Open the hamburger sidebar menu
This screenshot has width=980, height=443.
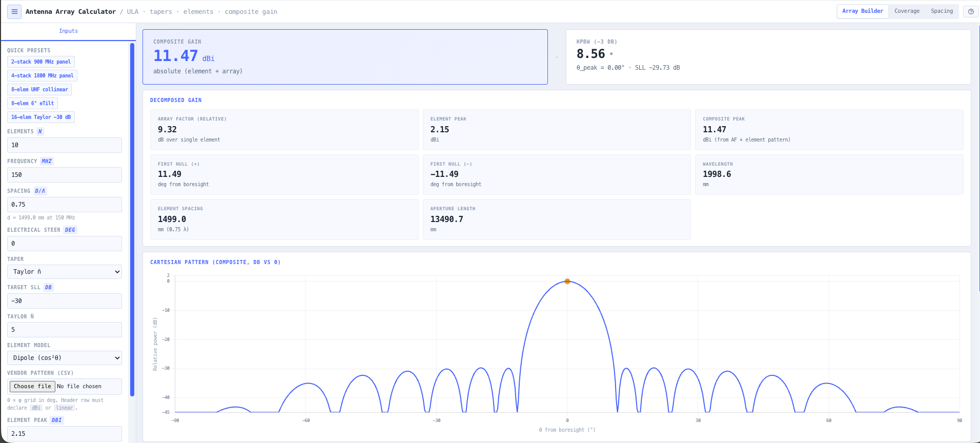(x=14, y=11)
